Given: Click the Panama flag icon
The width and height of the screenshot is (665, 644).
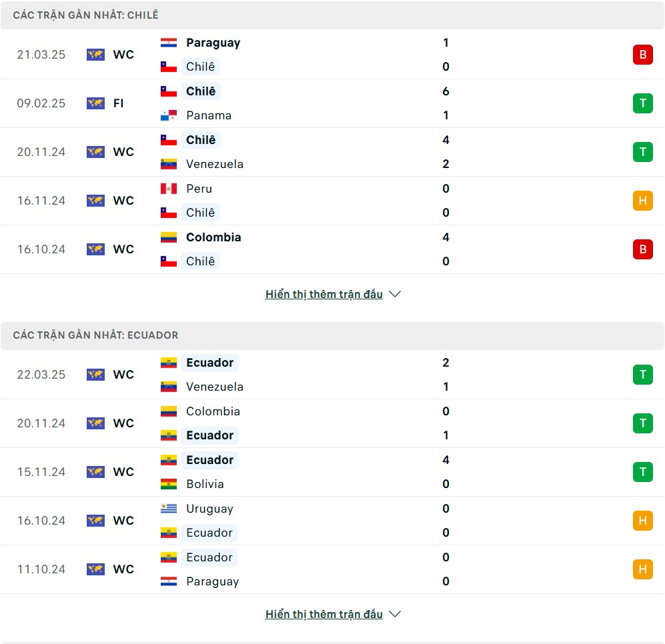Looking at the screenshot, I should pyautogui.click(x=168, y=115).
